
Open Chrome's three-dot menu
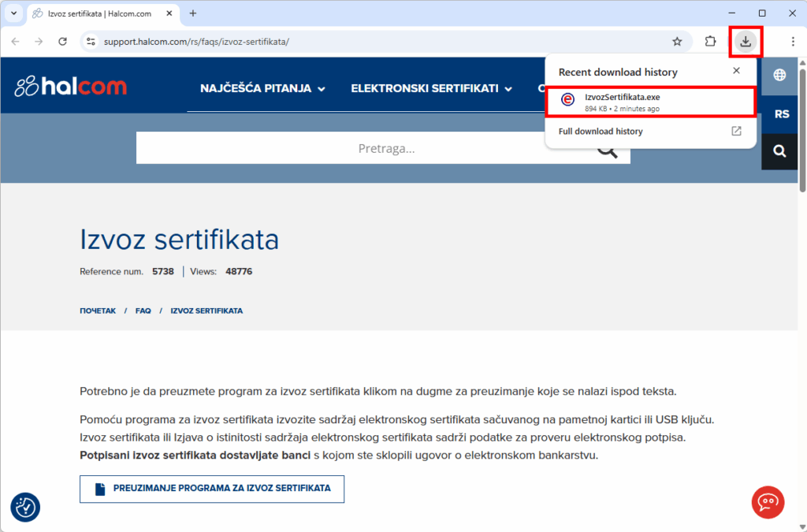pos(793,42)
